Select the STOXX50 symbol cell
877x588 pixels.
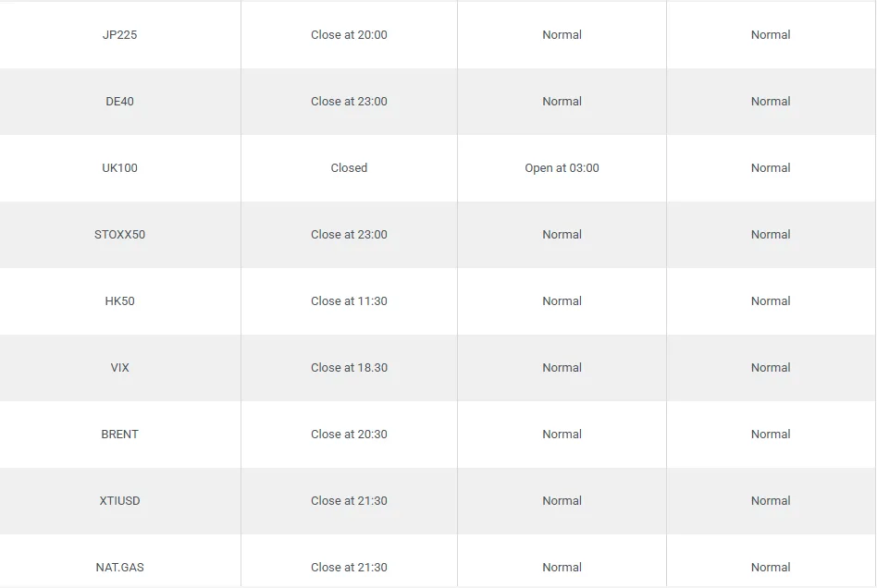pyautogui.click(x=119, y=235)
